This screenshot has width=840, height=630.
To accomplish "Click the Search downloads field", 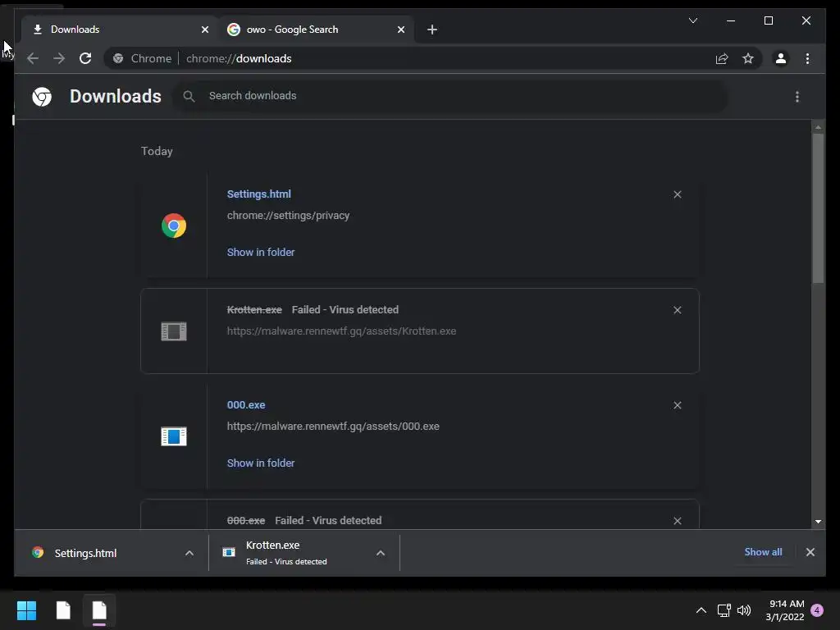I will click(450, 97).
